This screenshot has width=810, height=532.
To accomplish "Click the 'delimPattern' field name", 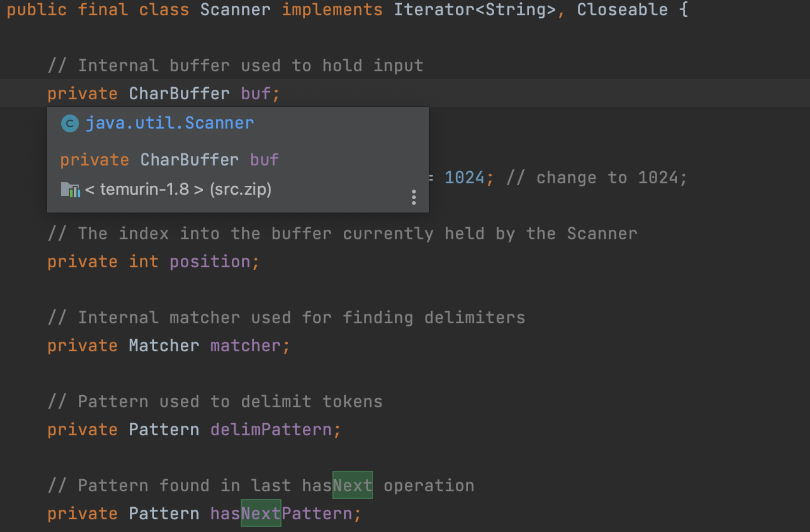I will click(271, 430).
